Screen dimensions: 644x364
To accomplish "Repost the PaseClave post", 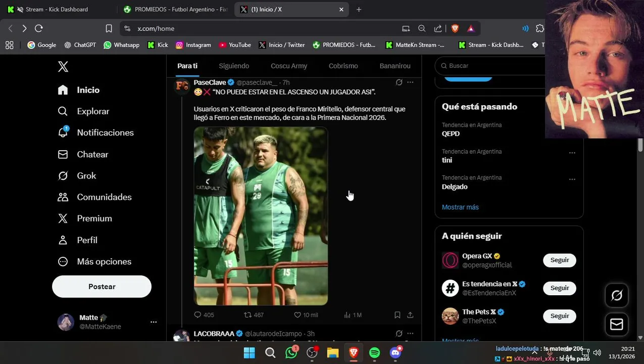I will click(x=254, y=315).
